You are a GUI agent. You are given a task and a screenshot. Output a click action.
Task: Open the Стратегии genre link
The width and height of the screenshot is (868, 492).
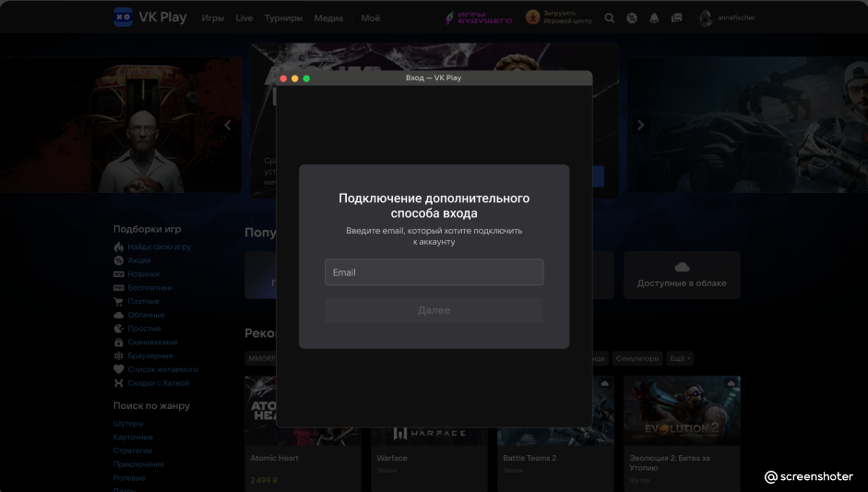[133, 450]
